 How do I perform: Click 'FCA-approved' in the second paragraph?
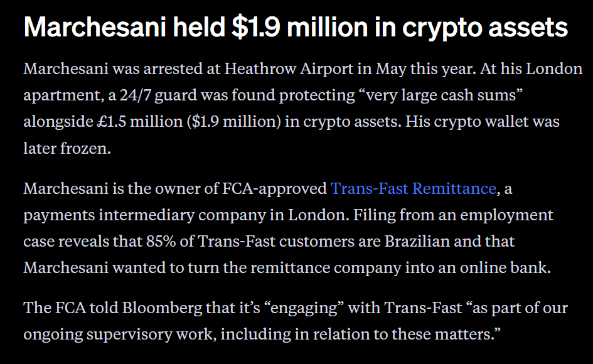(x=275, y=188)
